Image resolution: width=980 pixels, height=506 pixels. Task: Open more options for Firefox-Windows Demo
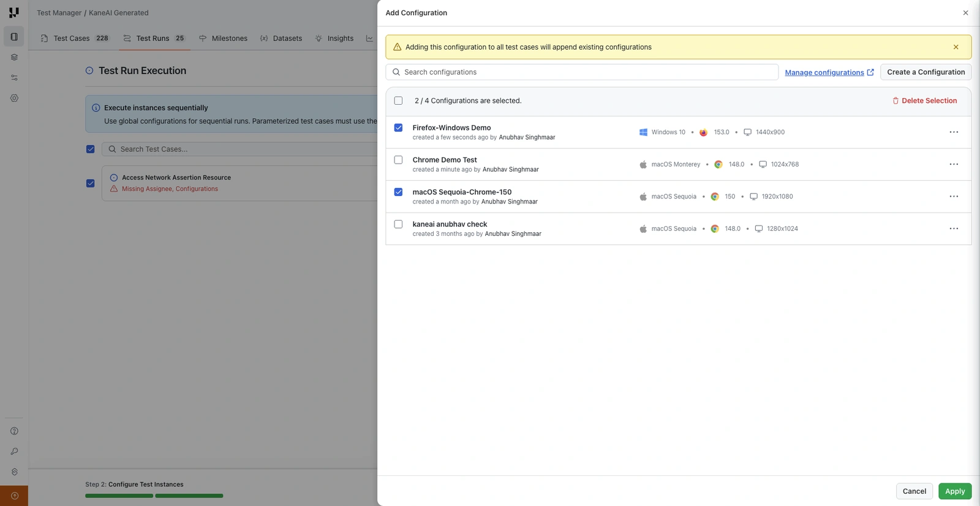tap(954, 132)
